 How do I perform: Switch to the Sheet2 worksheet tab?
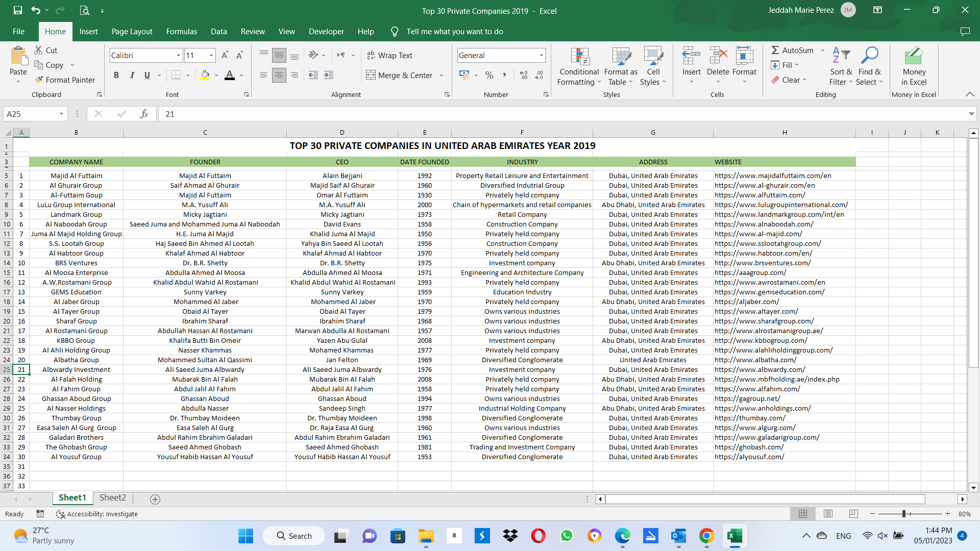[x=112, y=497]
